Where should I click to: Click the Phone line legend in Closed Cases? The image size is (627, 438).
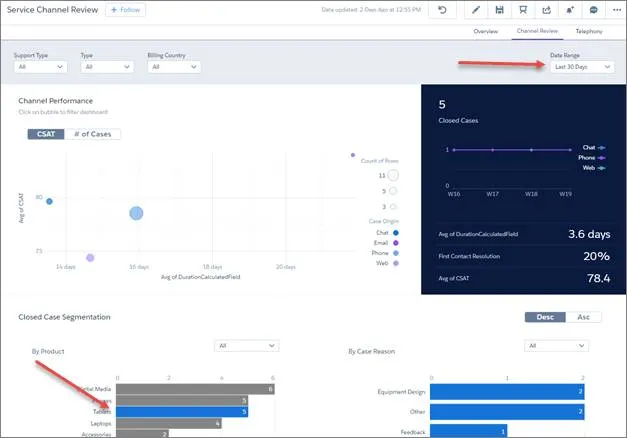point(591,158)
